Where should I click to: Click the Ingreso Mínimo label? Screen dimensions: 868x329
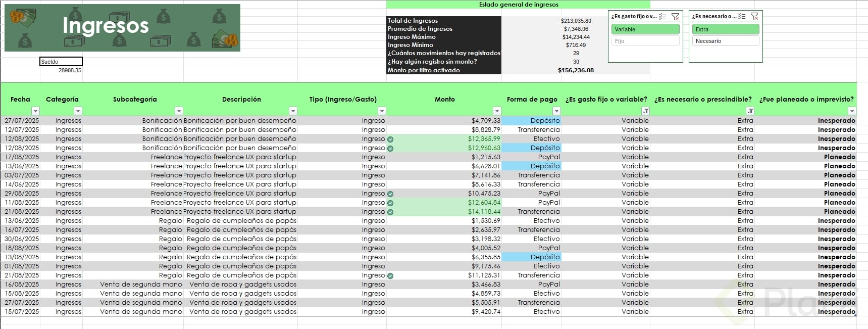pos(410,45)
